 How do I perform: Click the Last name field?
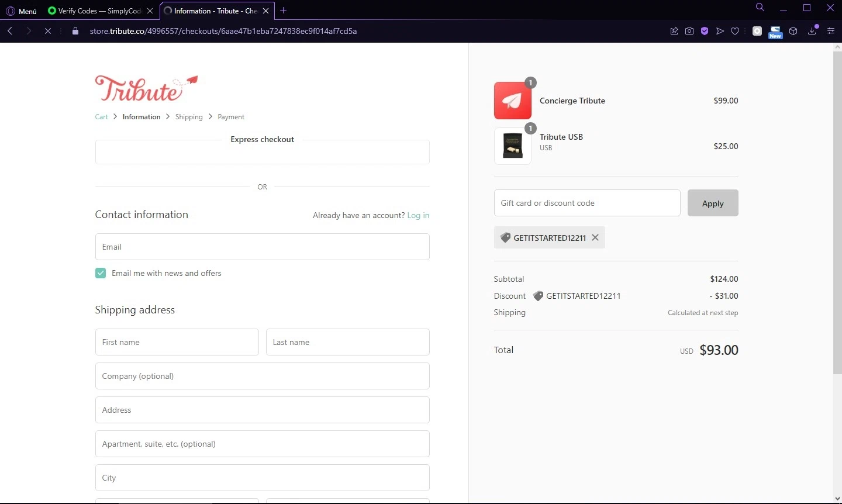click(x=347, y=342)
